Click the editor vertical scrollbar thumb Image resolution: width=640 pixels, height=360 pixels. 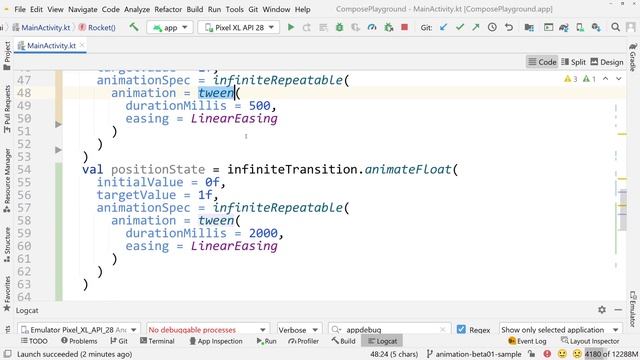[x=622, y=210]
